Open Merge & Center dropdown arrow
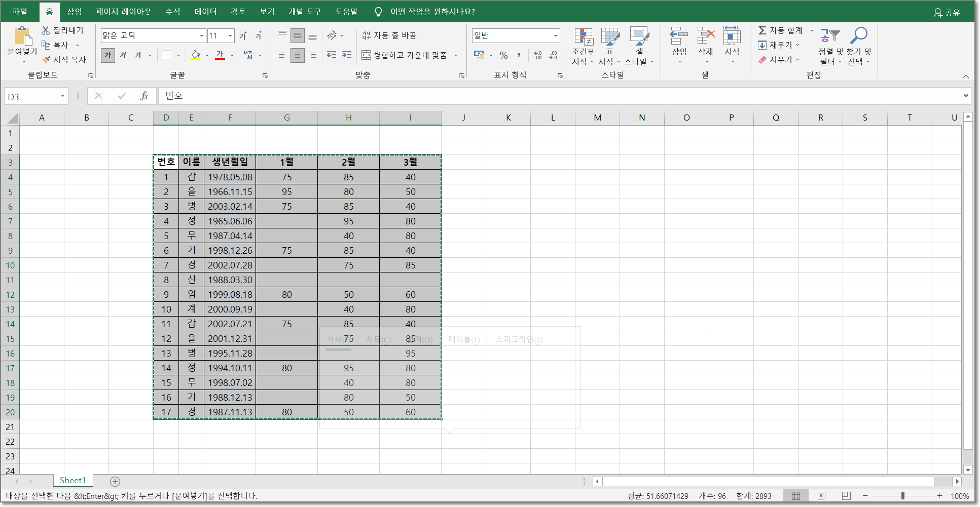Screen dimensions: 980x507 tap(456, 55)
